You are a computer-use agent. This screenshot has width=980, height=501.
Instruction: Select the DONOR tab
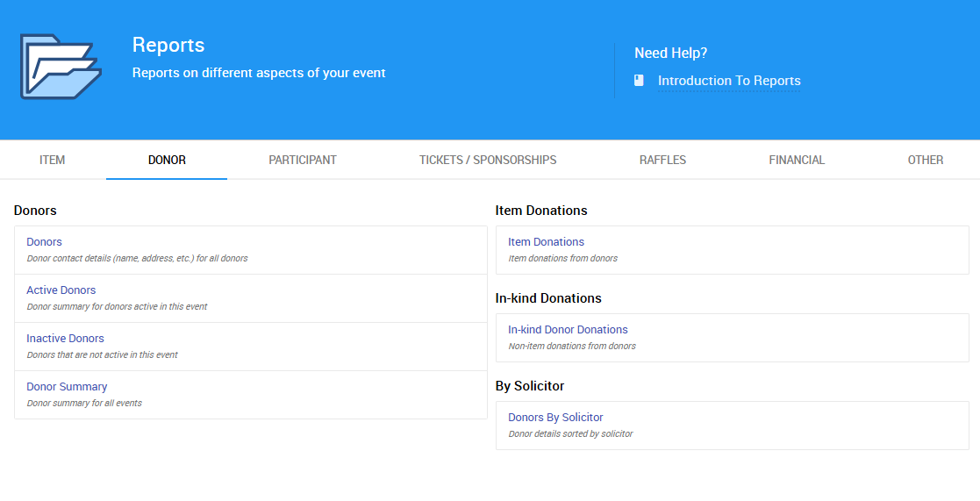[x=167, y=160]
